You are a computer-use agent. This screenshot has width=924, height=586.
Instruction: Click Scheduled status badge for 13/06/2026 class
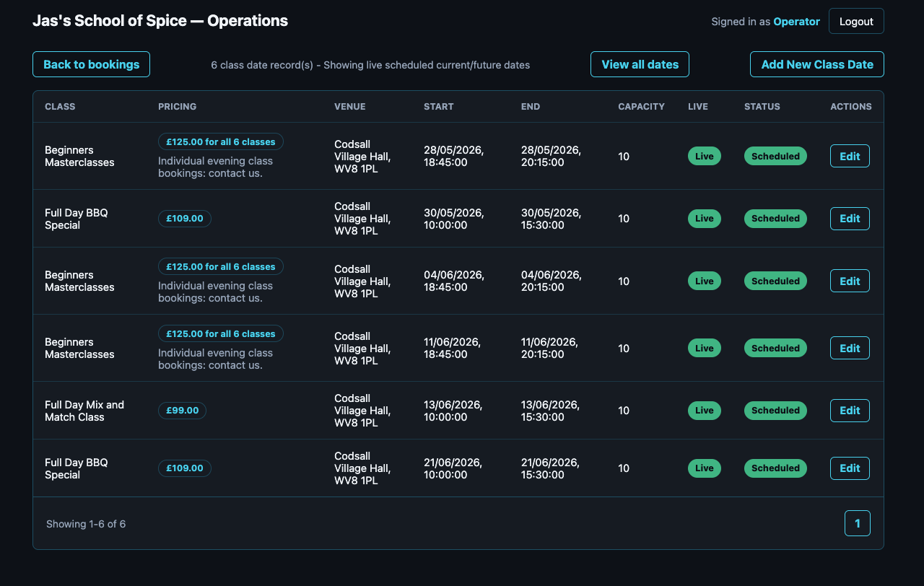coord(775,411)
